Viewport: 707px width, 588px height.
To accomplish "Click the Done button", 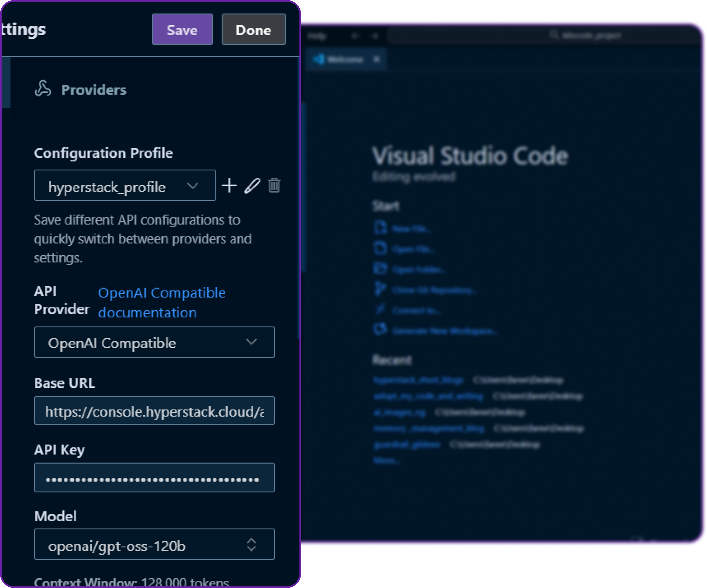I will pos(253,30).
